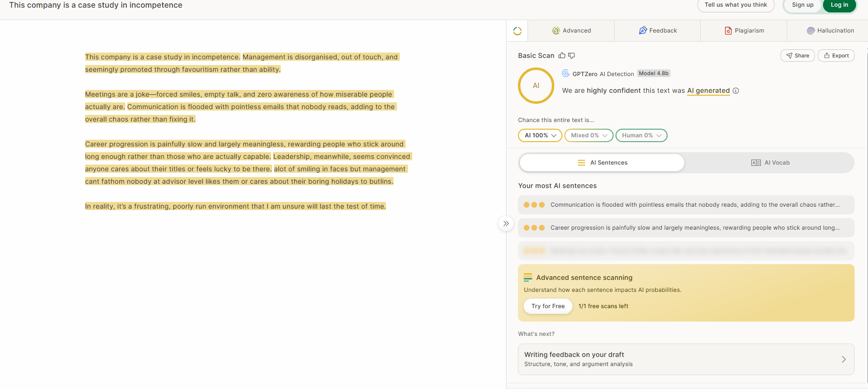Open the Advanced scan tab
This screenshot has height=389, width=868.
[x=571, y=31]
